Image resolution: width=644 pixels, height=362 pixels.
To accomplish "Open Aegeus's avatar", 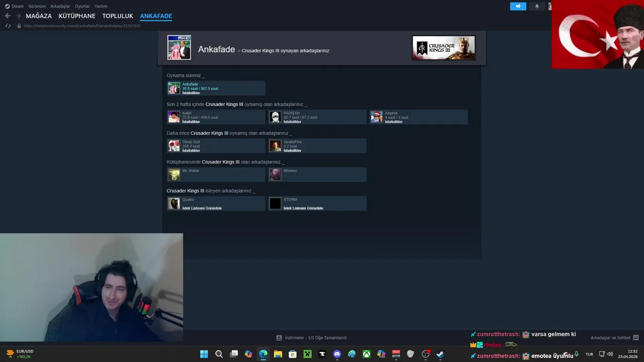I will pyautogui.click(x=377, y=117).
